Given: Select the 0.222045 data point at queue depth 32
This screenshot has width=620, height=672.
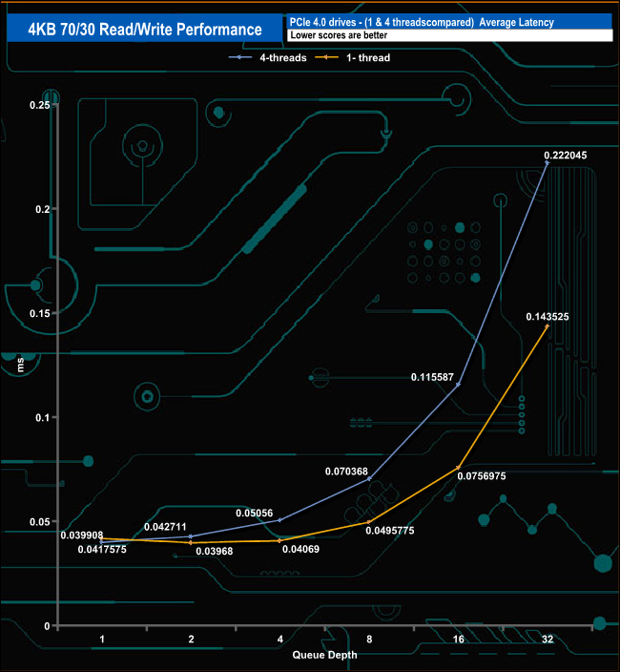Looking at the screenshot, I should [x=547, y=163].
